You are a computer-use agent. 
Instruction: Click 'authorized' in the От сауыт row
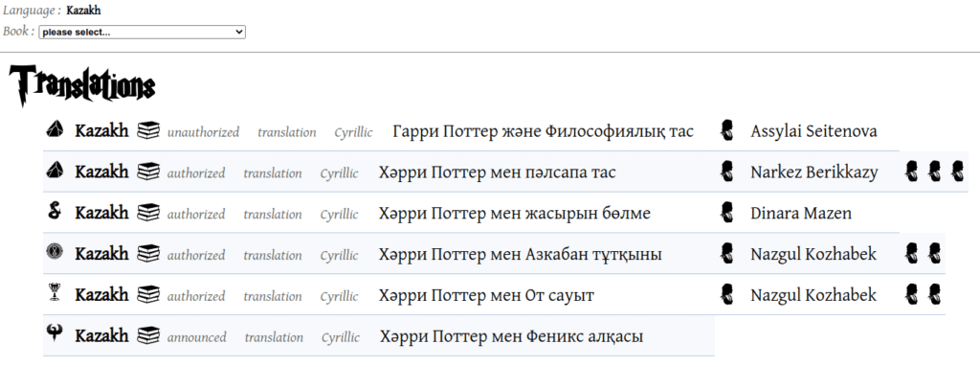pos(196,296)
